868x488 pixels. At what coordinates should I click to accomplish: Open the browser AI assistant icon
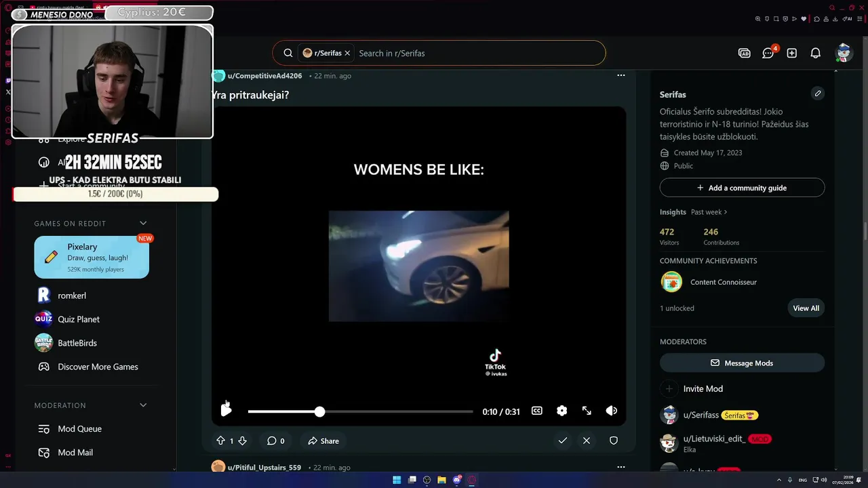[x=847, y=19]
